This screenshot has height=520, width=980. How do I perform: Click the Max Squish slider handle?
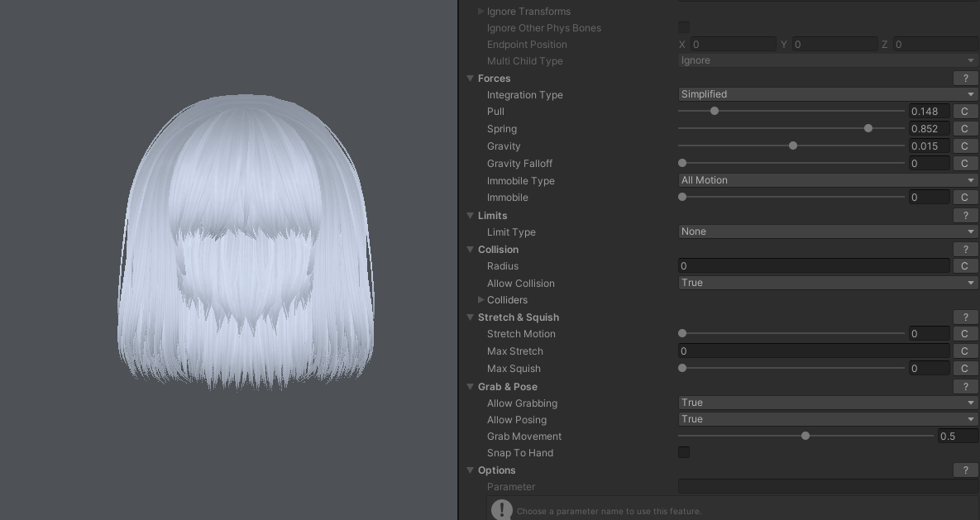tap(682, 368)
